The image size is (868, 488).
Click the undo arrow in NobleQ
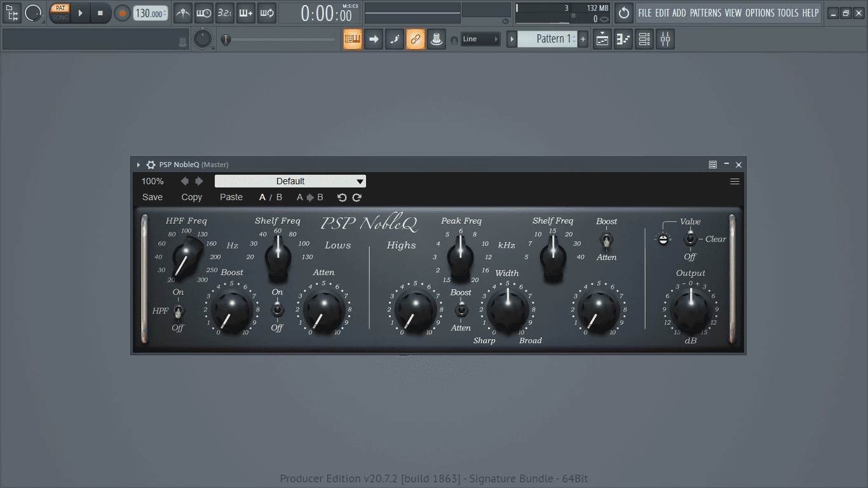(x=342, y=197)
